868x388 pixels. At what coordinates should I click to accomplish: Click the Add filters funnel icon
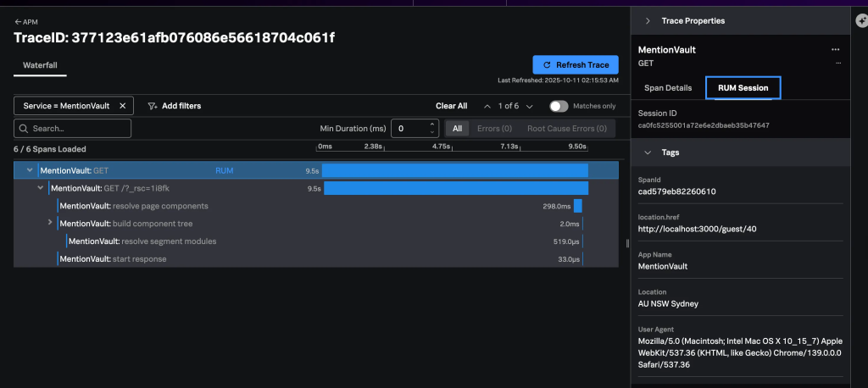(x=153, y=106)
